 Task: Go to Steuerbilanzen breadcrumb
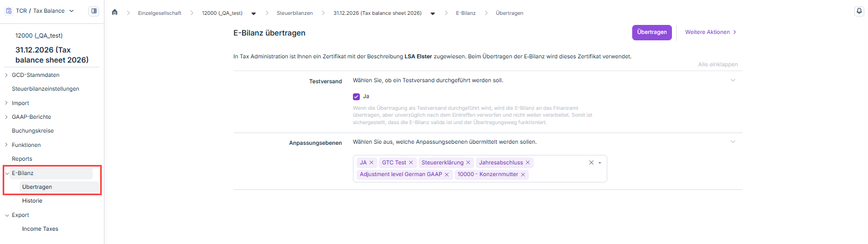click(295, 13)
